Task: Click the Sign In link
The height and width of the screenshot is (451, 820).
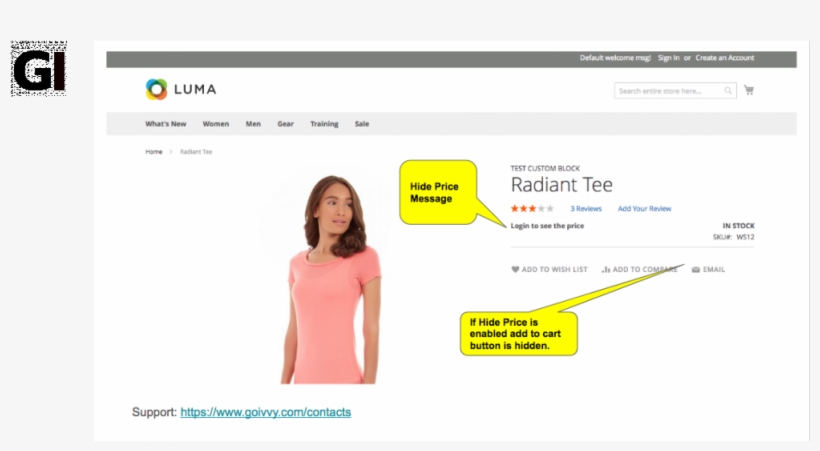Action: click(x=669, y=58)
